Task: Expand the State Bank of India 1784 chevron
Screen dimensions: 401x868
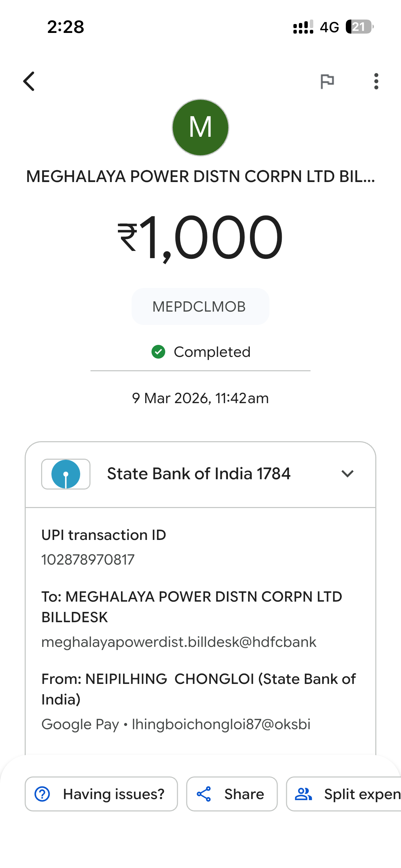Action: coord(347,474)
